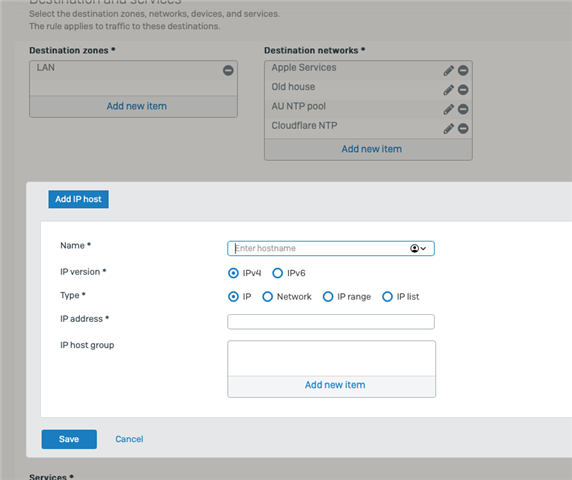Add new item to Destination zones
The image size is (572, 480).
pyautogui.click(x=136, y=106)
